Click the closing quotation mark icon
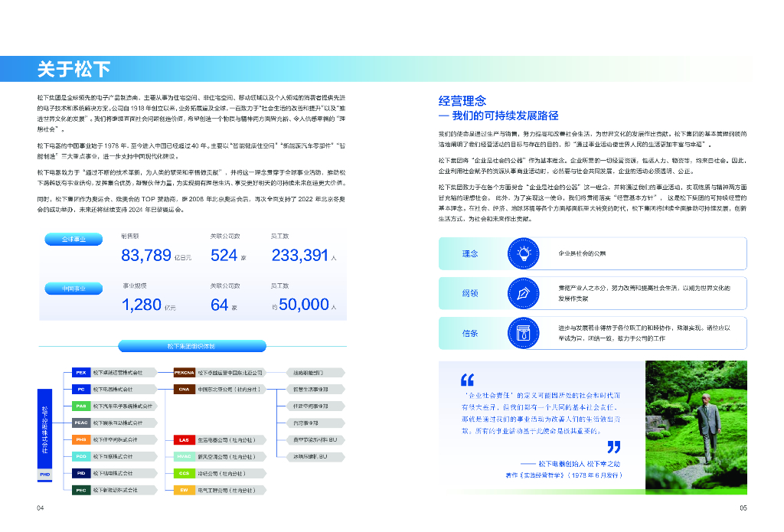Image resolution: width=784 pixels, height=532 pixels. (613, 446)
